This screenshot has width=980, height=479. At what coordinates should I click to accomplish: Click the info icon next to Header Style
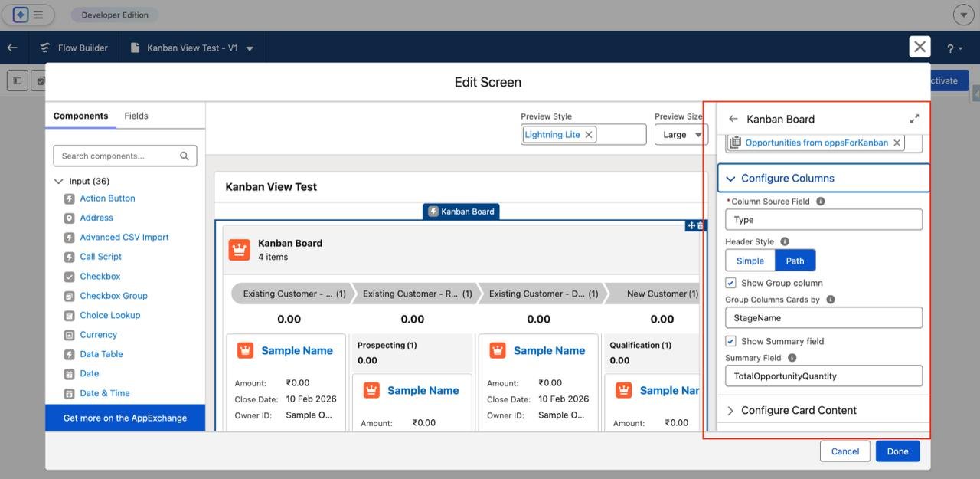tap(785, 241)
